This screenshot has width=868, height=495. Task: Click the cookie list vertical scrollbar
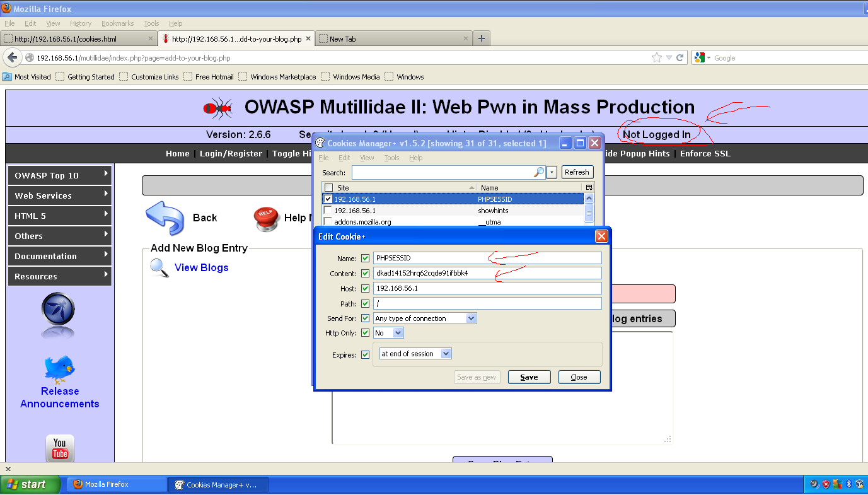589,209
